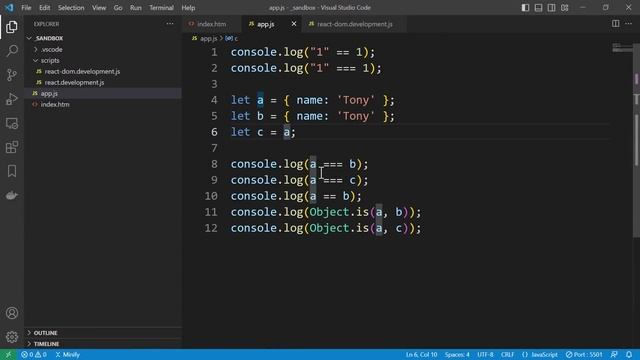The height and width of the screenshot is (360, 640).
Task: Close the app.js editor tab
Action: click(293, 24)
